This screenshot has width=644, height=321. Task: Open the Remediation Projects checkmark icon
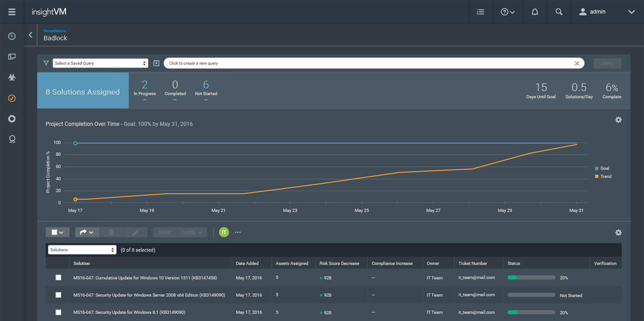(x=11, y=98)
